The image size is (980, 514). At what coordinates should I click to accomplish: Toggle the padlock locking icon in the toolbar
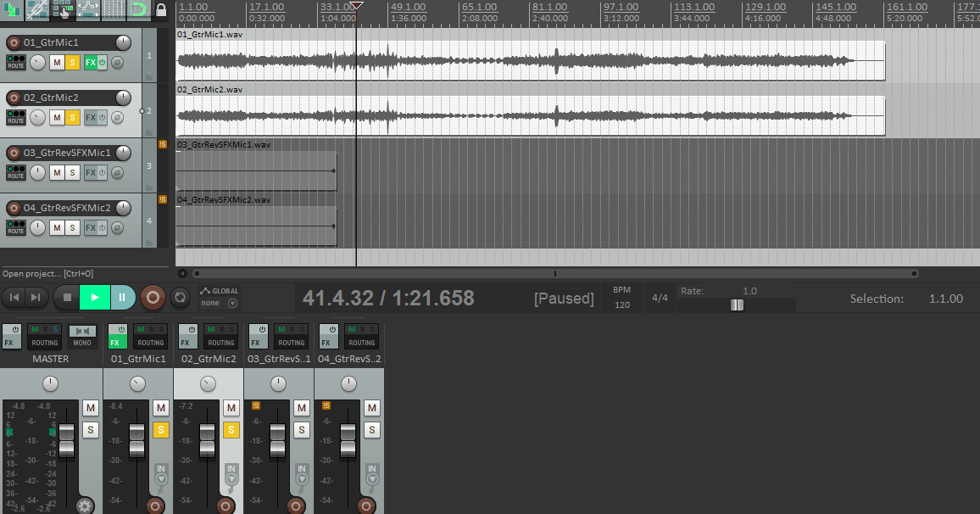point(161,11)
